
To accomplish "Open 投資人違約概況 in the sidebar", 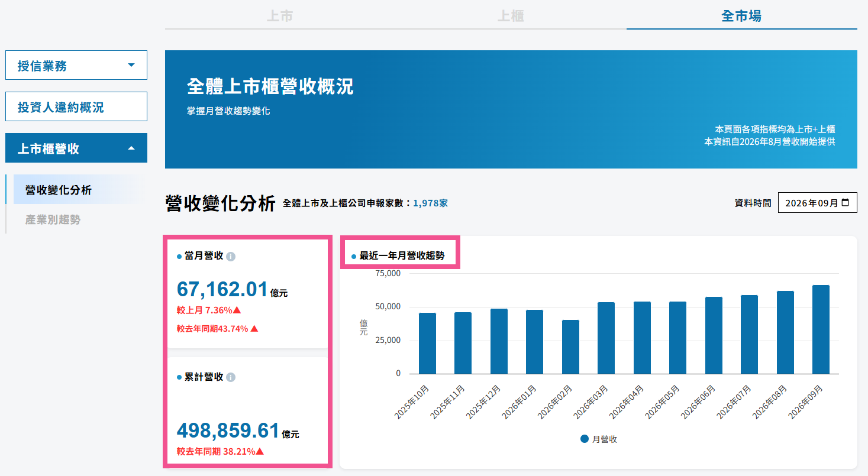I will pyautogui.click(x=76, y=106).
